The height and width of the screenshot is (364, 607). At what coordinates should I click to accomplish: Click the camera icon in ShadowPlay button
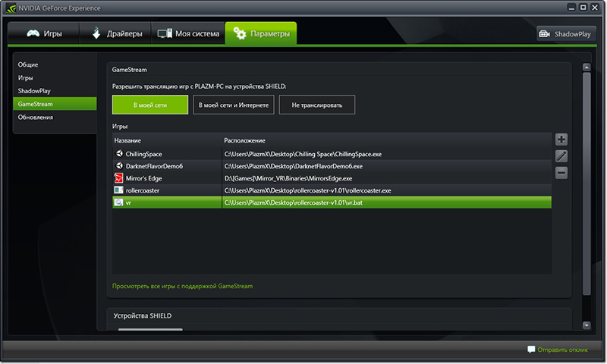coord(545,34)
